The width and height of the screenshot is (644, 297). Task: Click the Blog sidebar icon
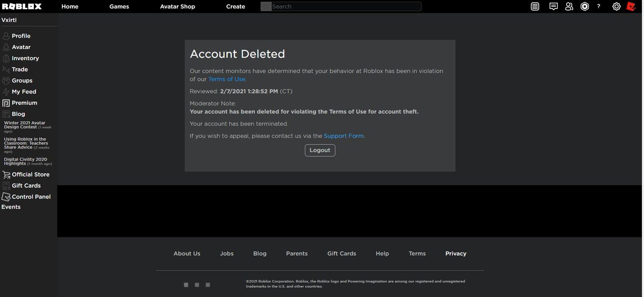point(6,114)
